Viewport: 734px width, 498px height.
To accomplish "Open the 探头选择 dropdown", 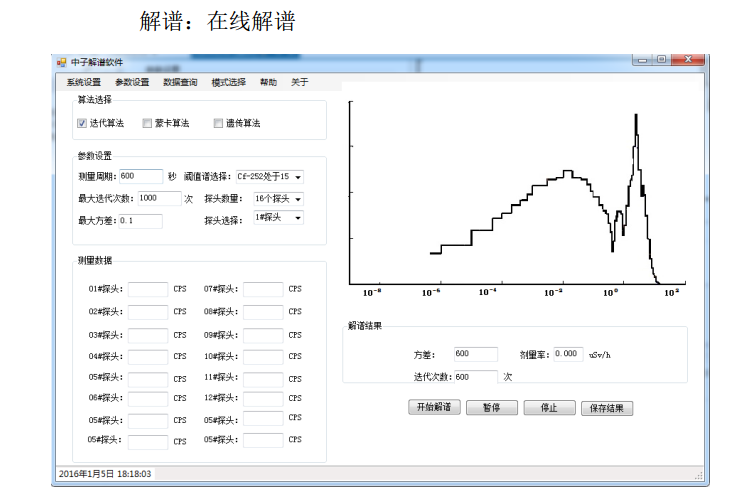I will coord(298,217).
